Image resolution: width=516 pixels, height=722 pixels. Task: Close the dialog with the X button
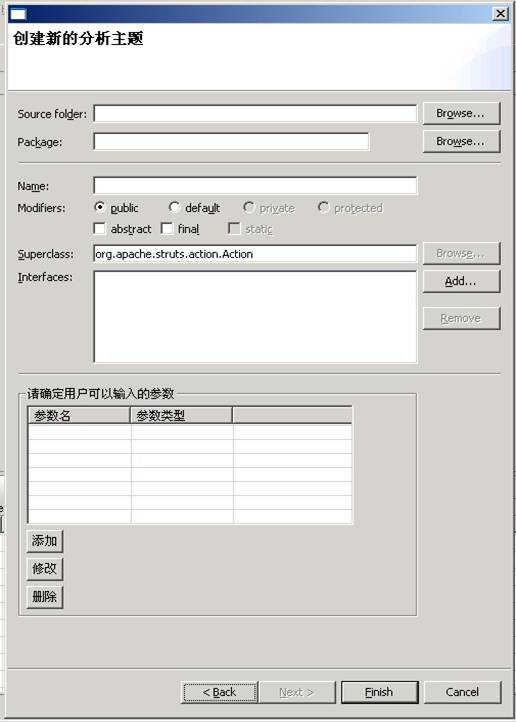click(500, 14)
